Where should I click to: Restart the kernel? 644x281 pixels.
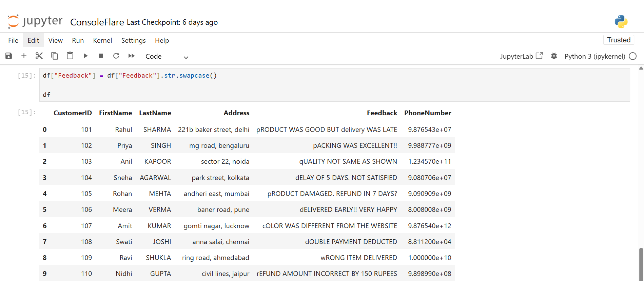[116, 56]
